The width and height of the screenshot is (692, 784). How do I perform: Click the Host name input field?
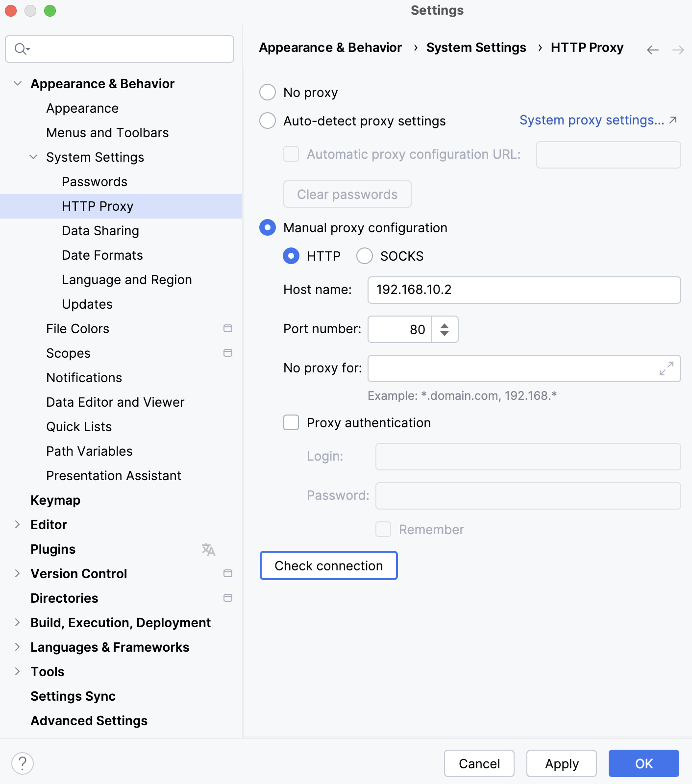pos(524,290)
